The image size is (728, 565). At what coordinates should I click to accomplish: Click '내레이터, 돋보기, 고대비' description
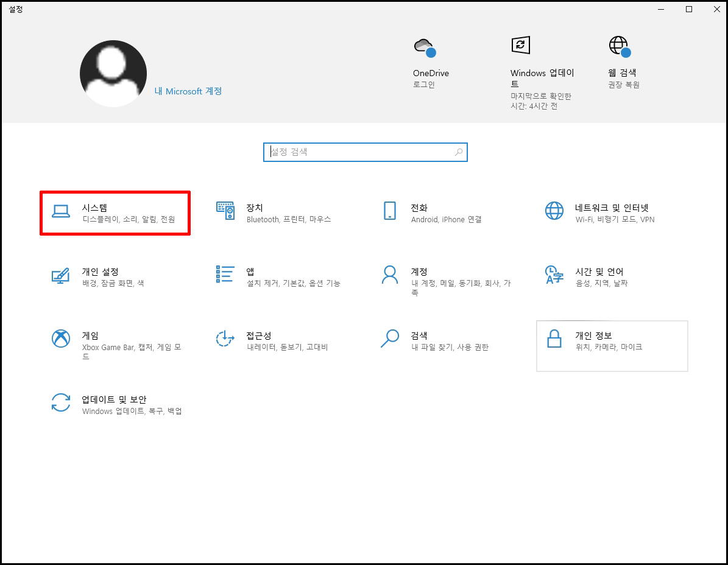point(288,347)
